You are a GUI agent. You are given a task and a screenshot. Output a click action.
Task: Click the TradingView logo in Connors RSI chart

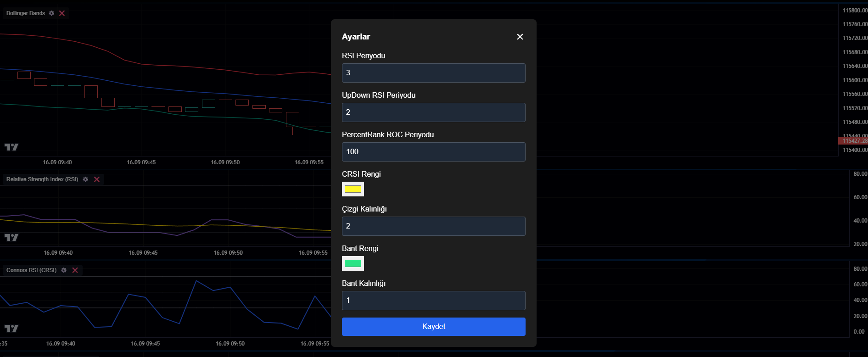[11, 328]
